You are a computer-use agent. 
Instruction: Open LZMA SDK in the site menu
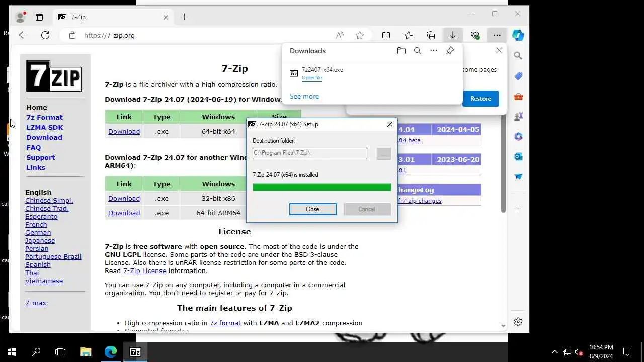[x=45, y=127]
